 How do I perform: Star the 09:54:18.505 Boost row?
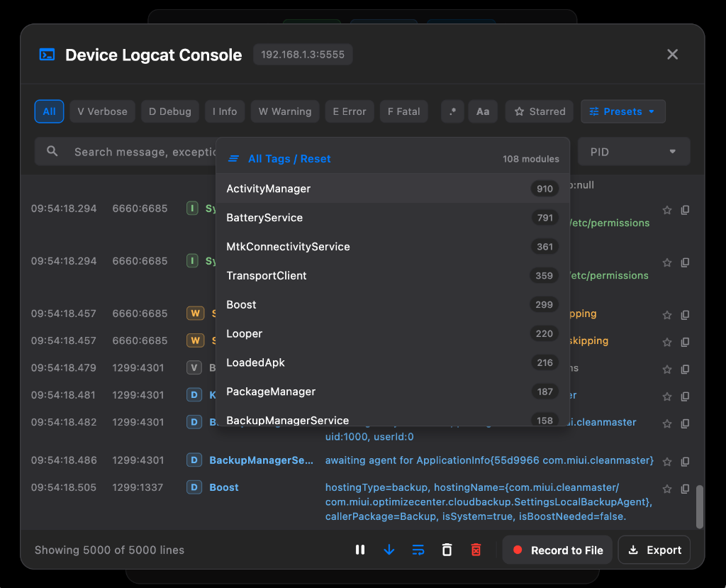pos(667,489)
